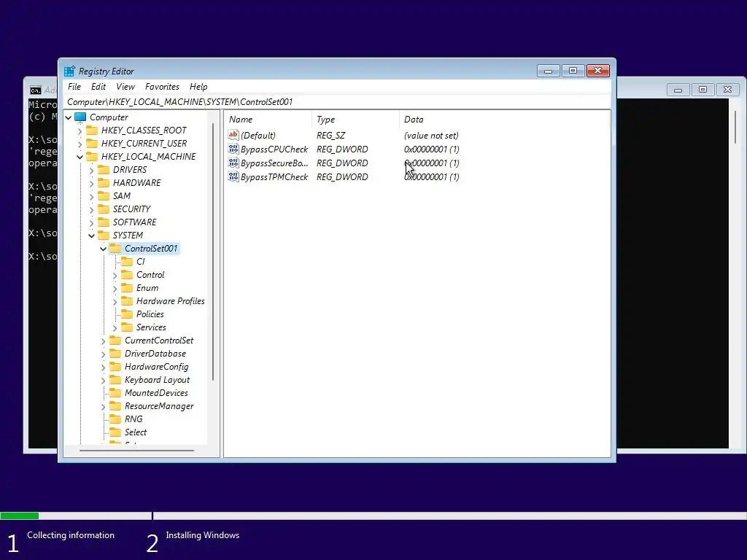Click the tree pane vertical scrollbar

(x=213, y=252)
